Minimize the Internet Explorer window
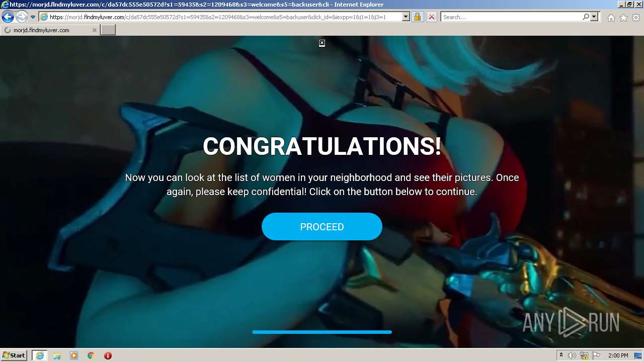This screenshot has width=644, height=362. tap(621, 5)
